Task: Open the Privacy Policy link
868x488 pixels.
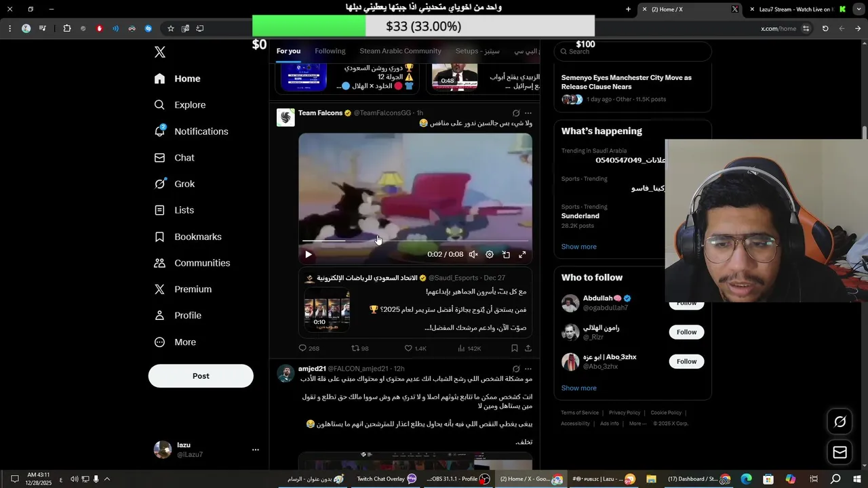Action: point(625,413)
